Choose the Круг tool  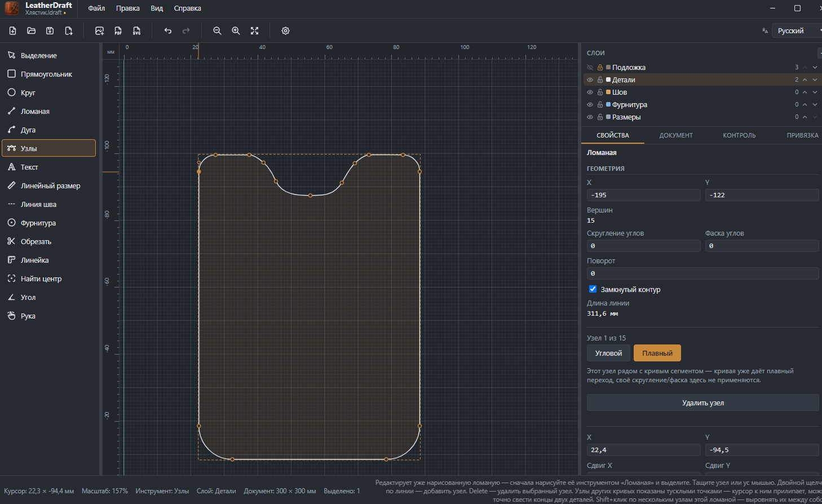click(x=49, y=92)
